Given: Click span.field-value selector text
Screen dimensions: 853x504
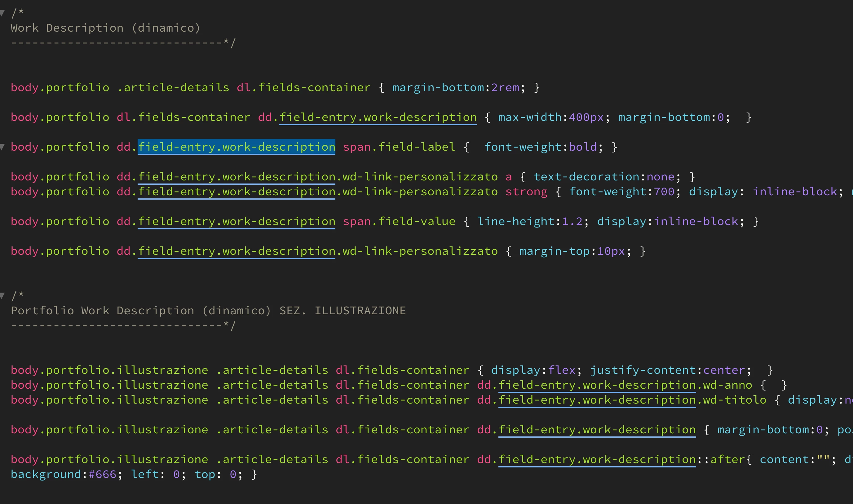Looking at the screenshot, I should click(399, 221).
